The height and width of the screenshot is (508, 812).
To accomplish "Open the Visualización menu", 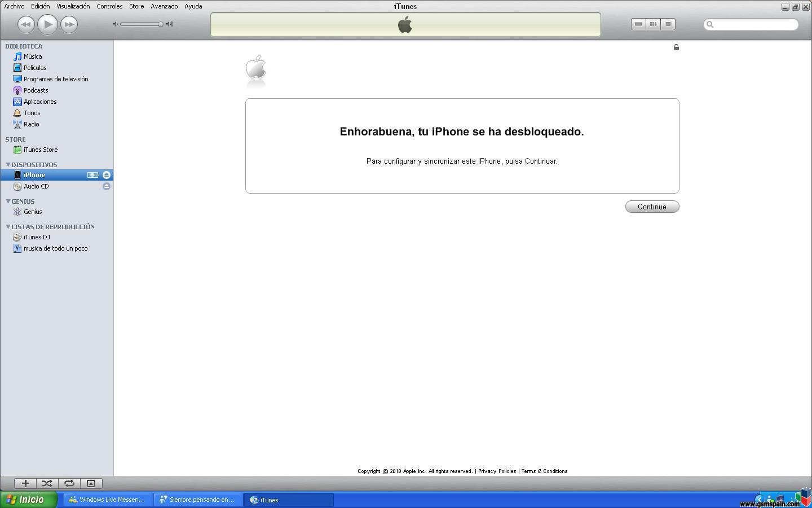I will tap(73, 6).
